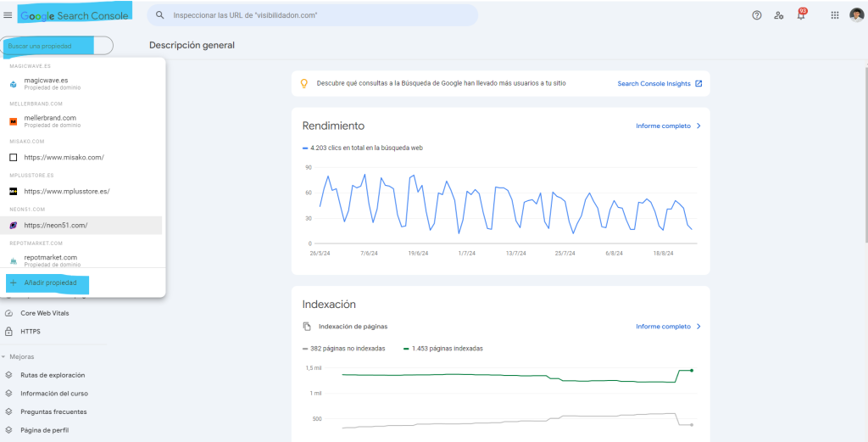This screenshot has height=442, width=868.
Task: Click the Help question mark icon
Action: pyautogui.click(x=757, y=15)
